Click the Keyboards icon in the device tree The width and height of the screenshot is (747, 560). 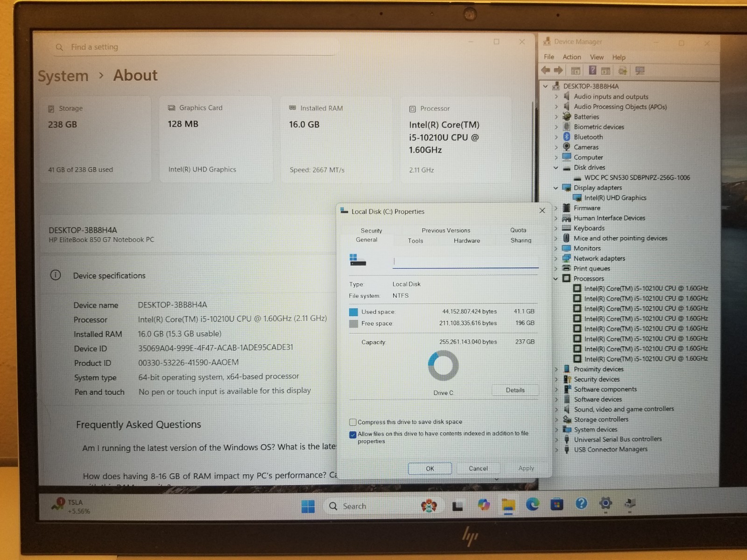pos(567,228)
